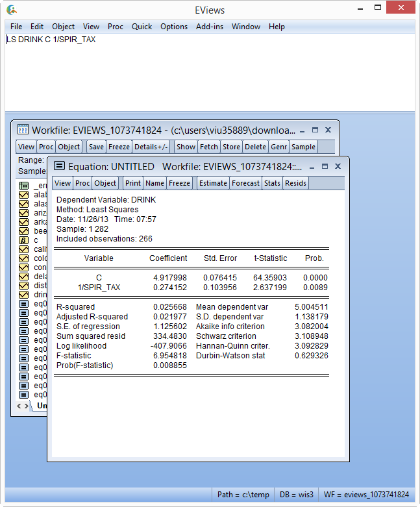The width and height of the screenshot is (420, 507).
Task: Toggle Details+/- in the Workfile toolbar
Action: coord(151,147)
